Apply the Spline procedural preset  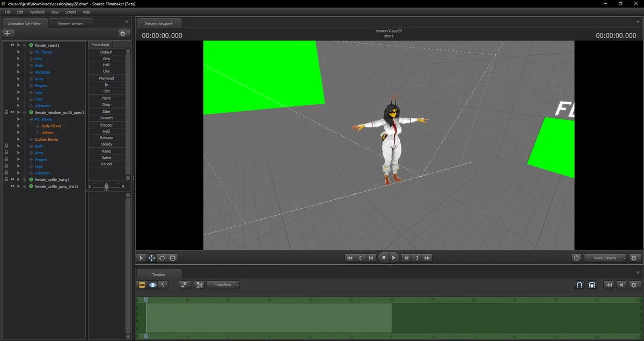point(106,158)
